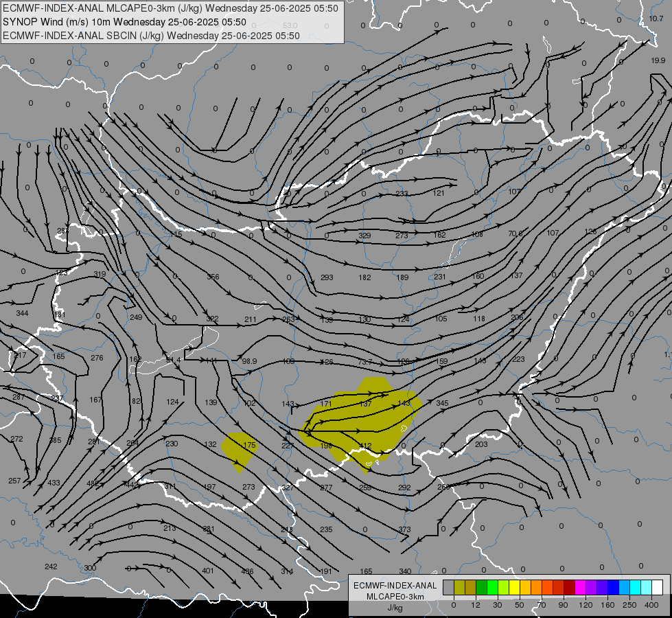Image resolution: width=672 pixels, height=618 pixels.
Task: Click the map value 385
Action: (x=56, y=440)
